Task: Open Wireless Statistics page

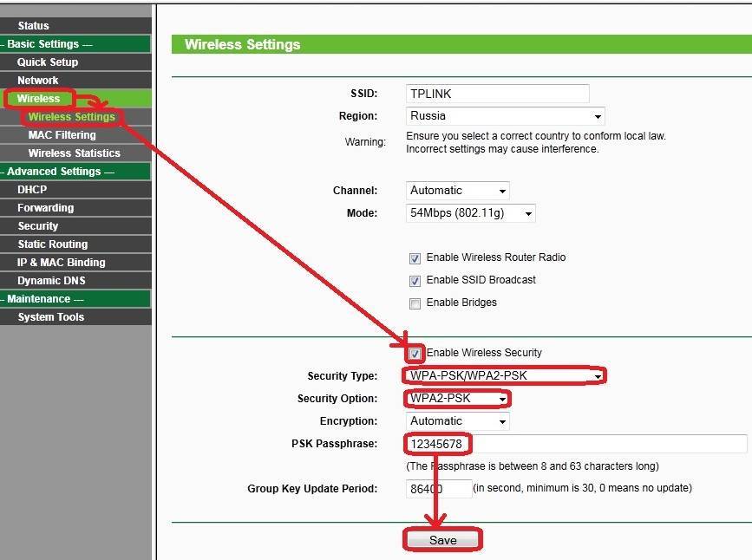Action: coord(75,153)
